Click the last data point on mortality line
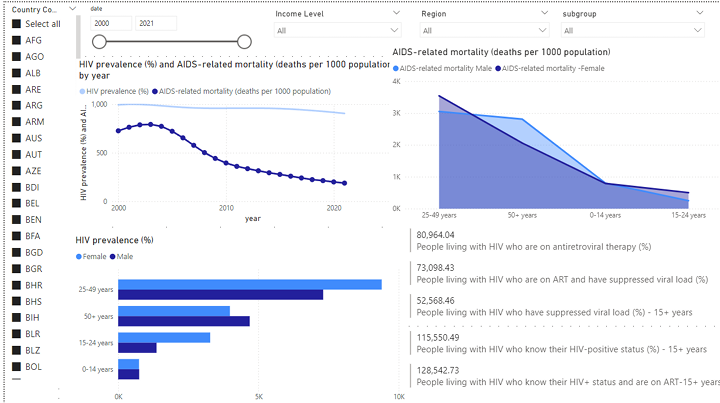 pyautogui.click(x=344, y=183)
